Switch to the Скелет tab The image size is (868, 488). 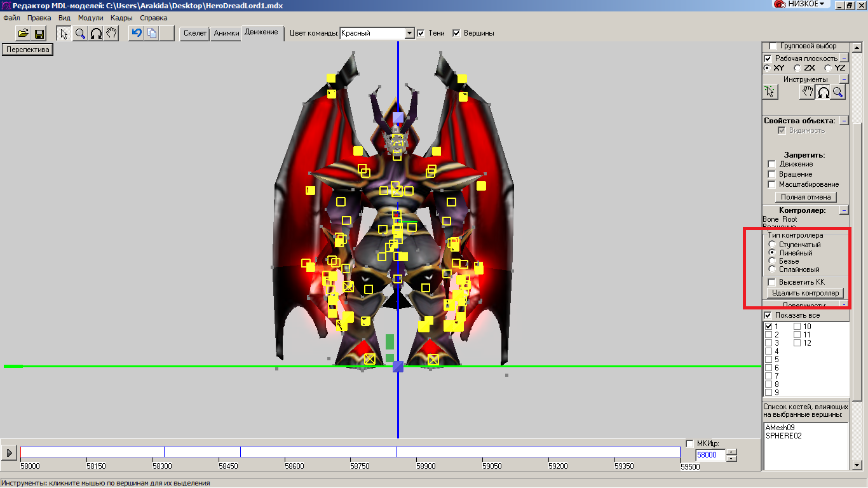[195, 33]
